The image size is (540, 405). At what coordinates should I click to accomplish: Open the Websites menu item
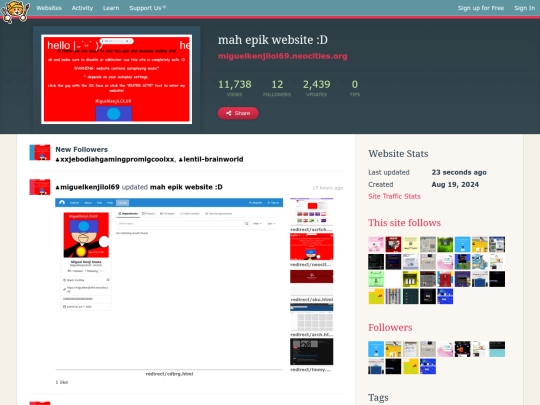tap(49, 8)
